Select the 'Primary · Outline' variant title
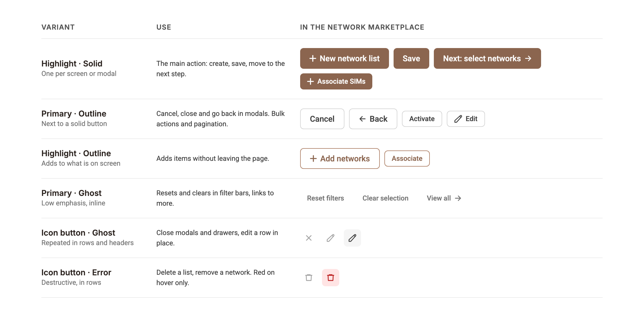The width and height of the screenshot is (644, 332). click(x=74, y=114)
